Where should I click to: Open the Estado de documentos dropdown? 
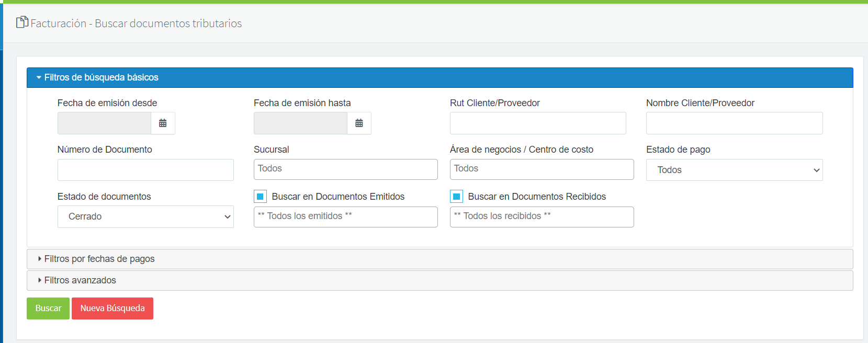(145, 216)
